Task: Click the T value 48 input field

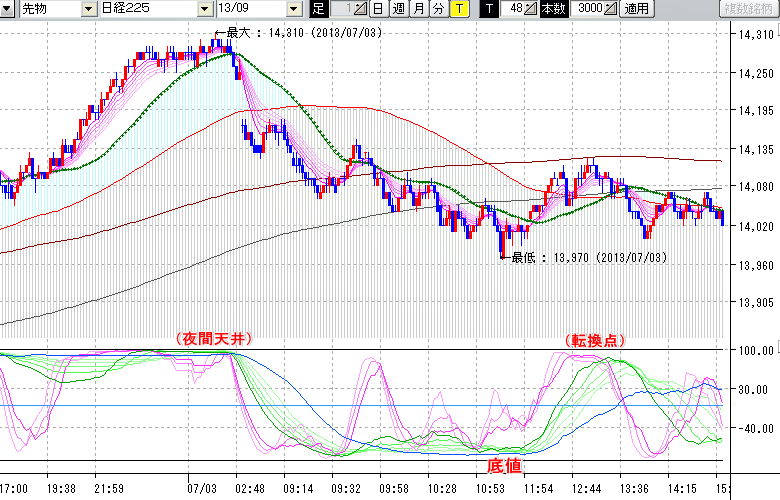Action: (x=514, y=9)
